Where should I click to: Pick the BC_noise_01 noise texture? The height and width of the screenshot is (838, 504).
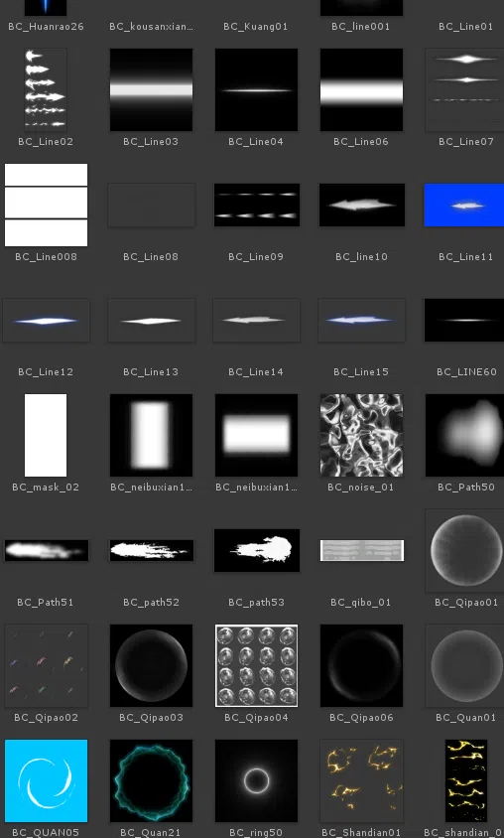tap(361, 435)
